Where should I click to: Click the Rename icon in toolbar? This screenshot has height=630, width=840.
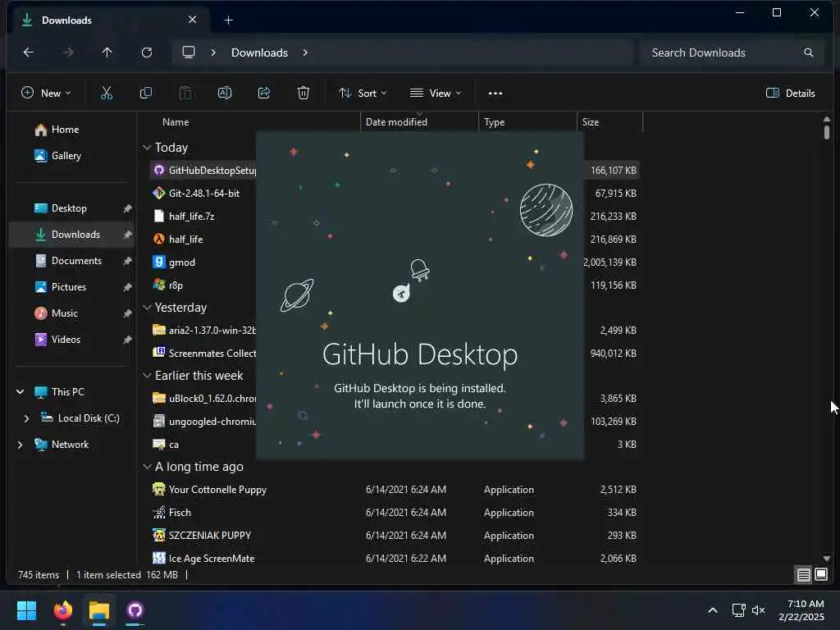(x=225, y=94)
